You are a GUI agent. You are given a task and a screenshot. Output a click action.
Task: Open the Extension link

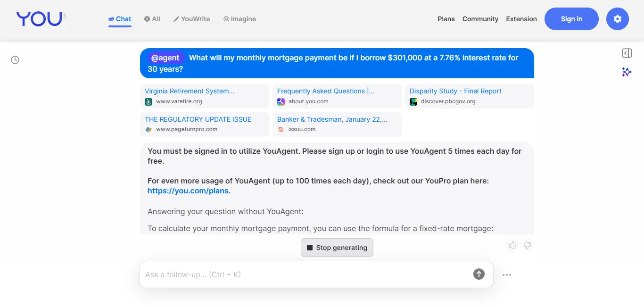click(521, 19)
